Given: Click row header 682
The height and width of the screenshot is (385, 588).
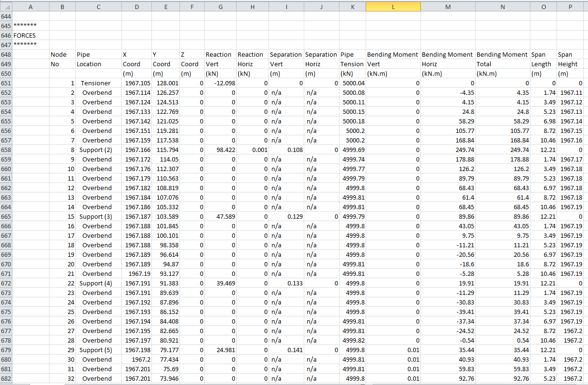Looking at the screenshot, I should (x=6, y=378).
